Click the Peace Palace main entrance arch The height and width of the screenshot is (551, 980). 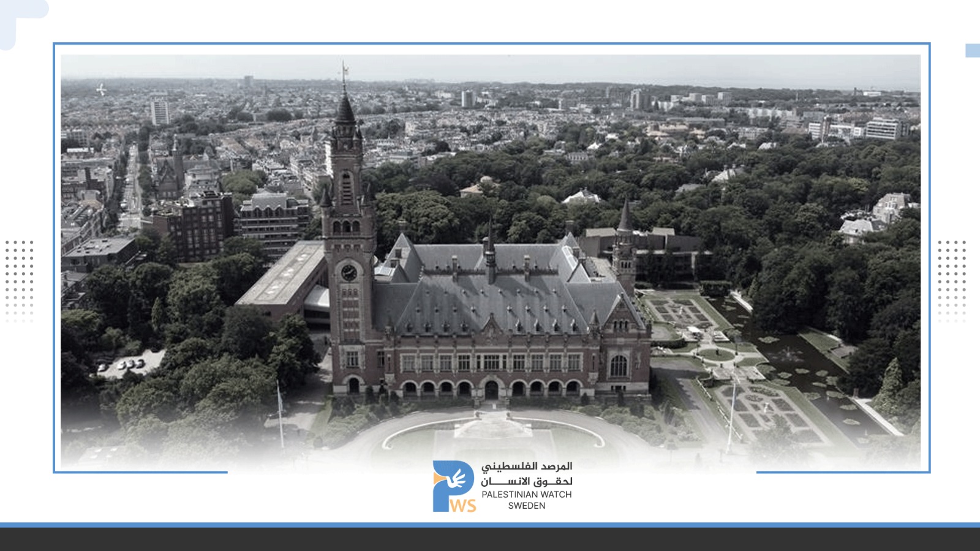click(x=491, y=389)
